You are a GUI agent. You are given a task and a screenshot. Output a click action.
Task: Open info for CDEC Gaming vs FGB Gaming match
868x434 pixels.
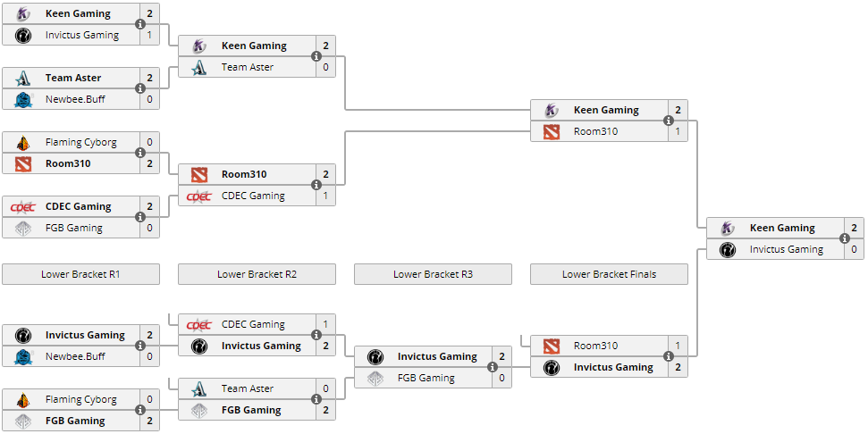(140, 217)
